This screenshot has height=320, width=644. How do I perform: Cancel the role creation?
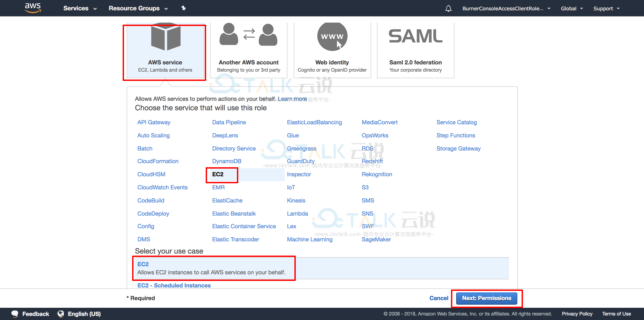439,298
